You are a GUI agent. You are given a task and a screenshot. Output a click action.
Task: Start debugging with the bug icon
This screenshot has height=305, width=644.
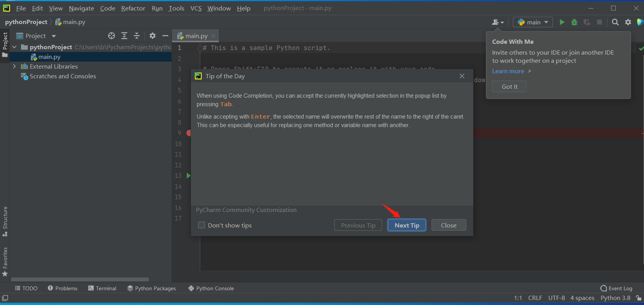click(x=574, y=22)
